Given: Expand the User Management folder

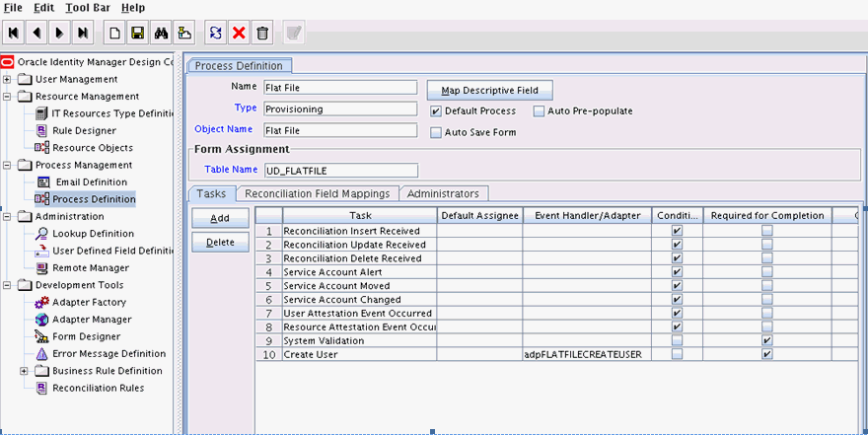Looking at the screenshot, I should pyautogui.click(x=7, y=79).
